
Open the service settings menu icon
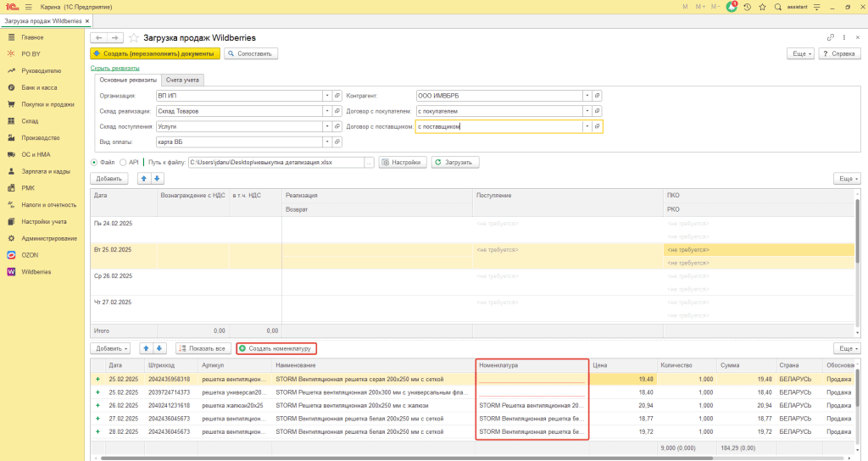[x=817, y=7]
